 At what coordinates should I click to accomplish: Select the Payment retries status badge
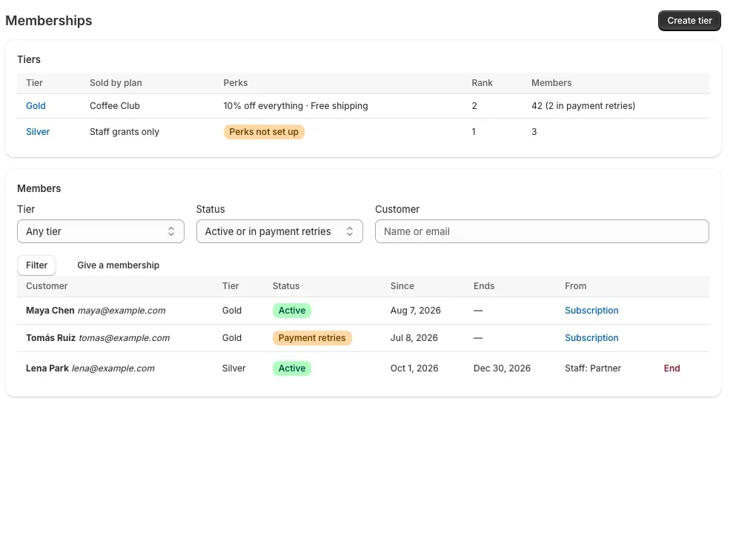312,338
